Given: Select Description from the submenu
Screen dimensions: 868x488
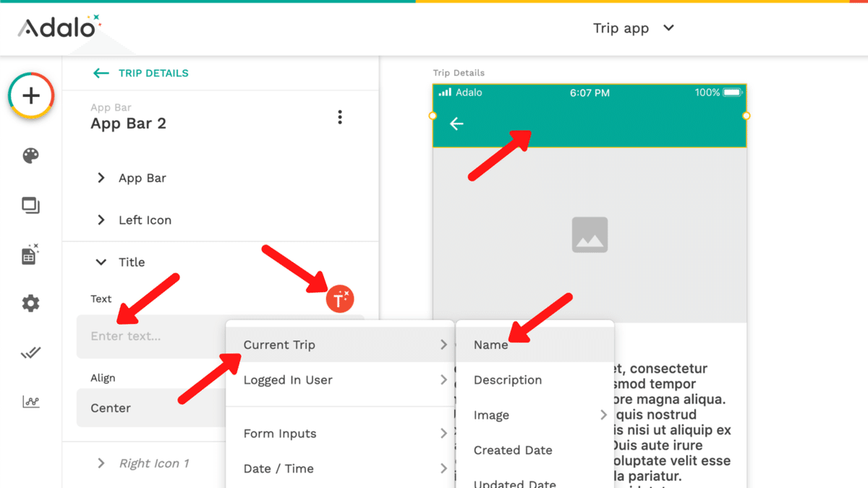Looking at the screenshot, I should click(x=535, y=380).
